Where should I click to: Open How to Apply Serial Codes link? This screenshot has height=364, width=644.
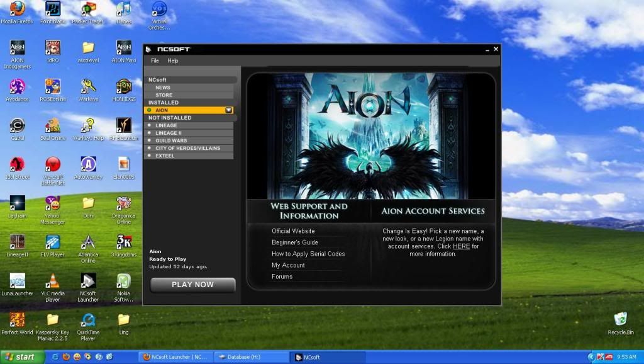(x=308, y=254)
